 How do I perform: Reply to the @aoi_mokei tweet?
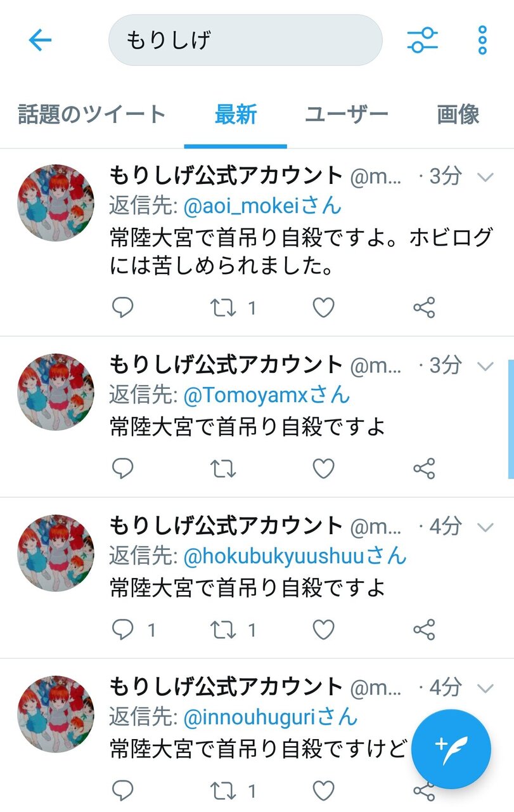(122, 308)
